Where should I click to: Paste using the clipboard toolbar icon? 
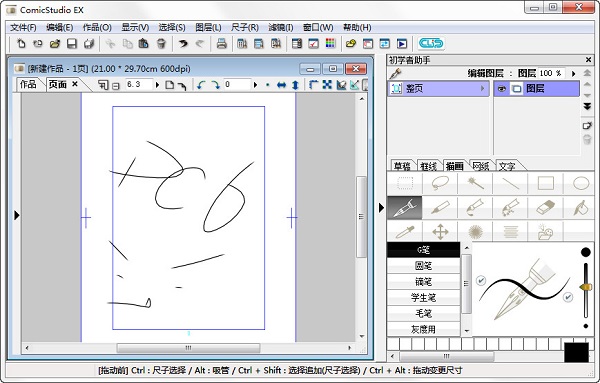click(x=143, y=44)
